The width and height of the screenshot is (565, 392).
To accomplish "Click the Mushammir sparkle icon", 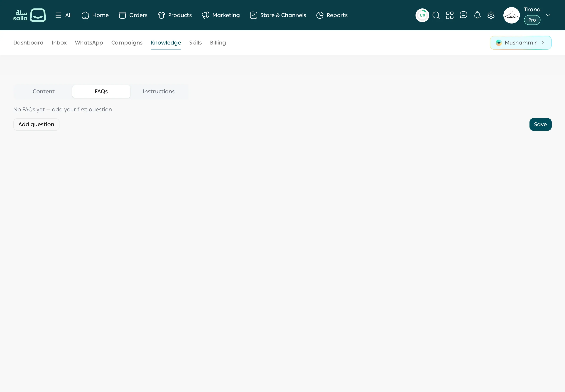I will (499, 43).
